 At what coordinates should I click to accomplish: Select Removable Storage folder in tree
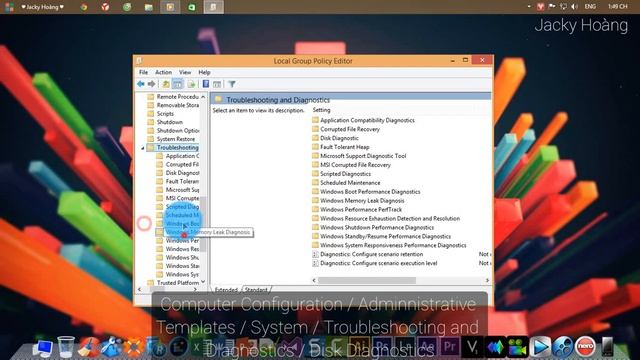173,105
